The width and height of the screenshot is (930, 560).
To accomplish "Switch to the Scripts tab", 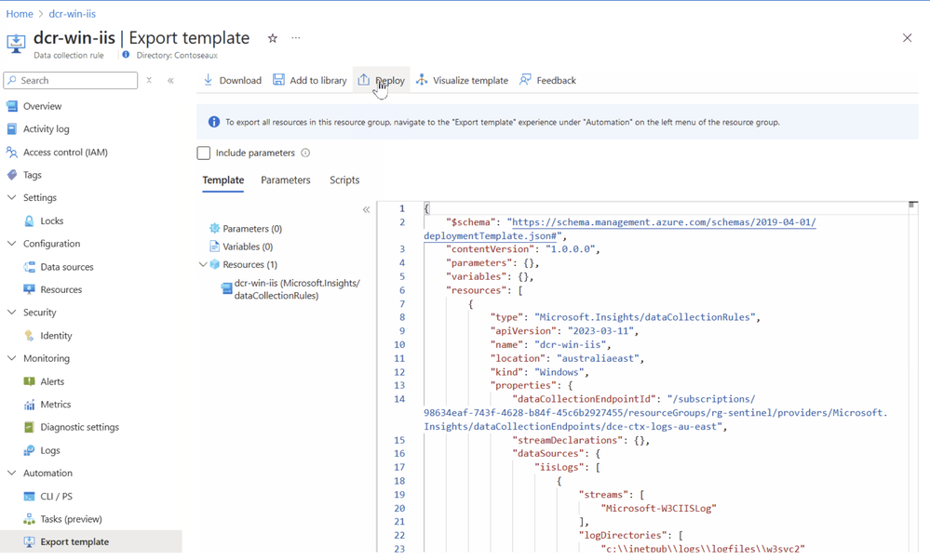I will tap(344, 180).
